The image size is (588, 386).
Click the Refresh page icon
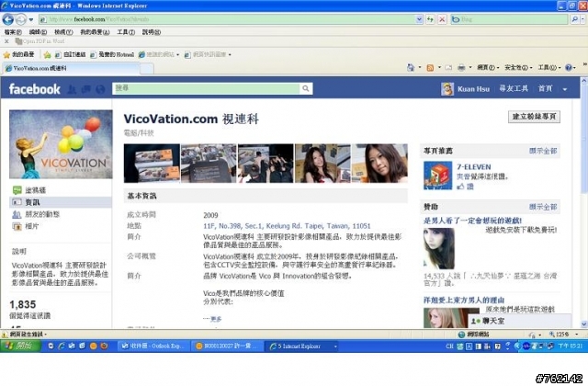[x=430, y=19]
